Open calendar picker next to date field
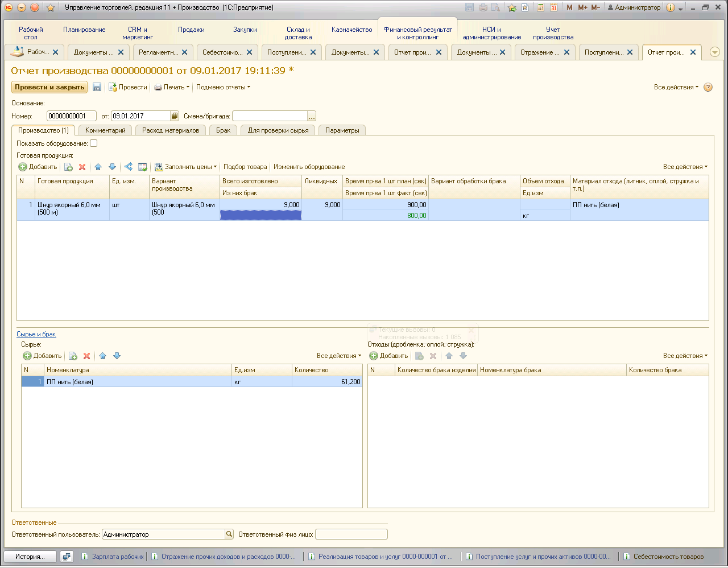This screenshot has height=568, width=728. click(175, 116)
